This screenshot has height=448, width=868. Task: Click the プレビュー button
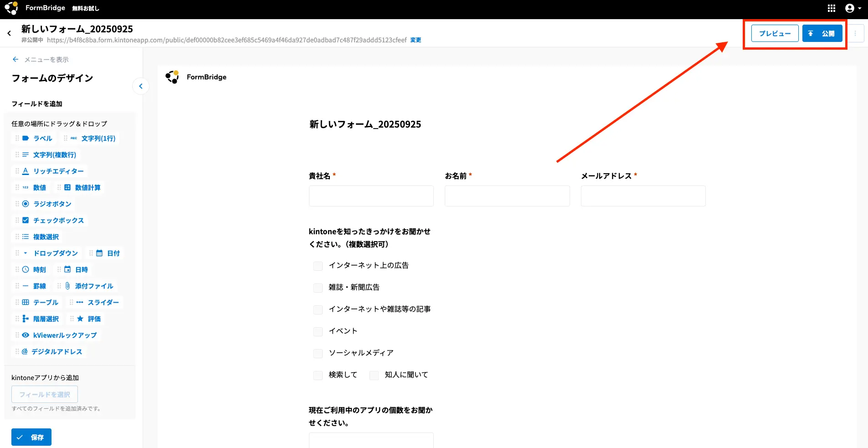coord(775,33)
